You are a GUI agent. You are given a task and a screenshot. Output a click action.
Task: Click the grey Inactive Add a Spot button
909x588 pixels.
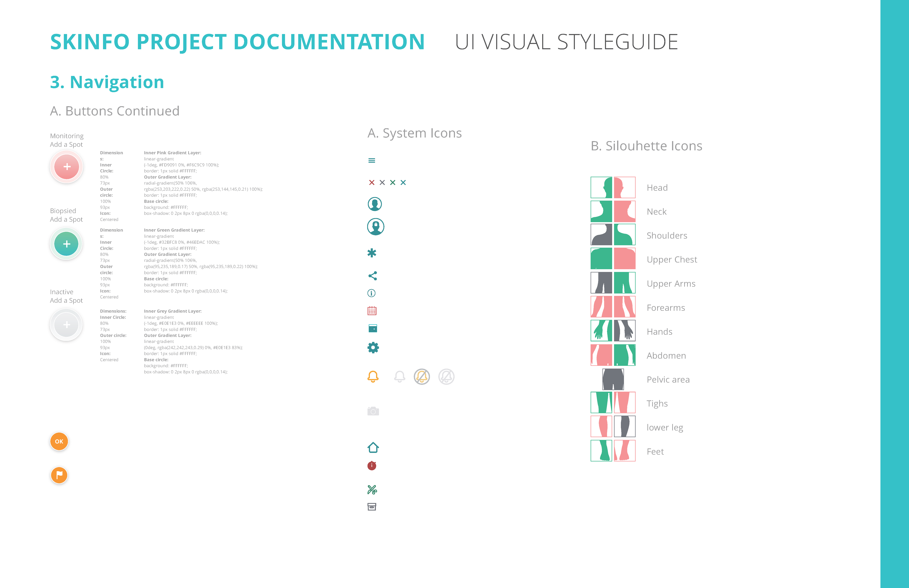click(x=66, y=325)
